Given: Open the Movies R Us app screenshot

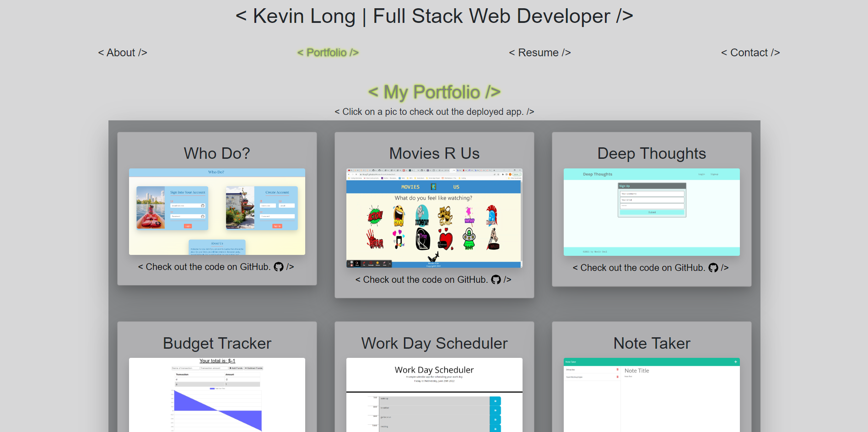Looking at the screenshot, I should pos(434,216).
